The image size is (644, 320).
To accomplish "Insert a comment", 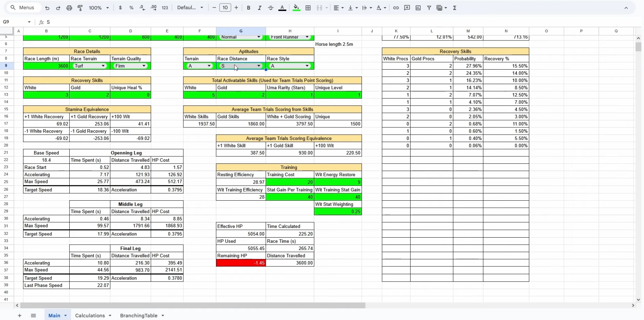I will click(x=407, y=8).
